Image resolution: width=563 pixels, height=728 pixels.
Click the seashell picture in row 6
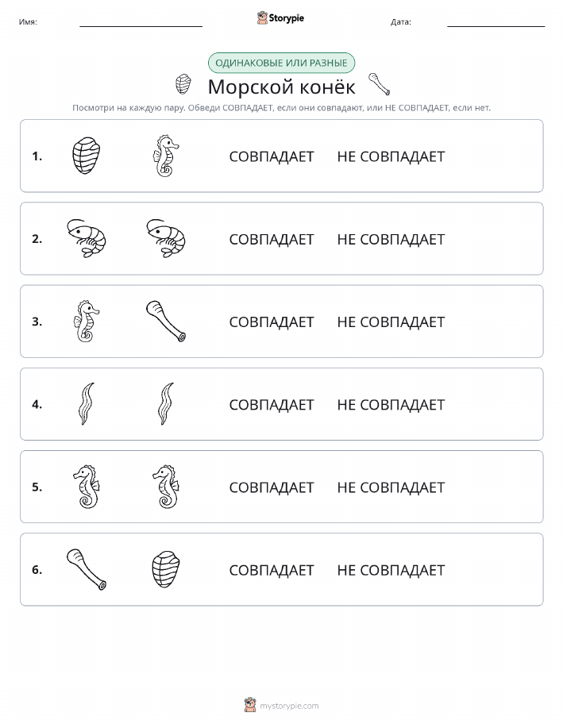click(166, 568)
